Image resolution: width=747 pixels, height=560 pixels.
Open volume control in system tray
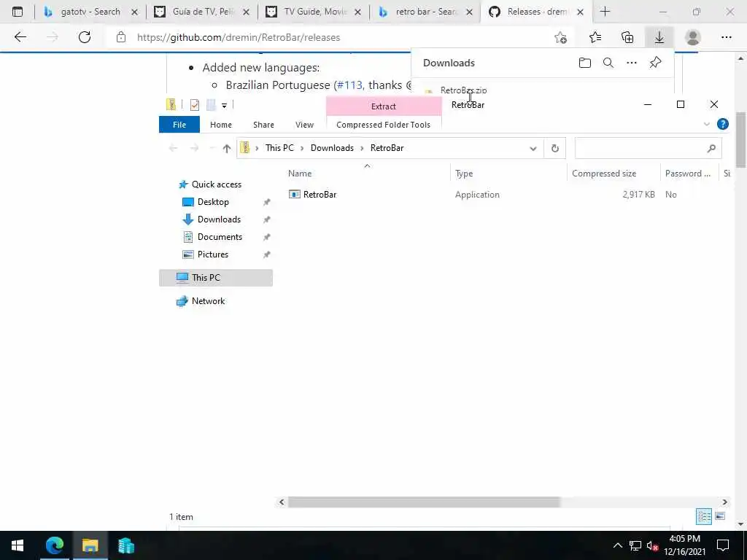[x=652, y=545]
